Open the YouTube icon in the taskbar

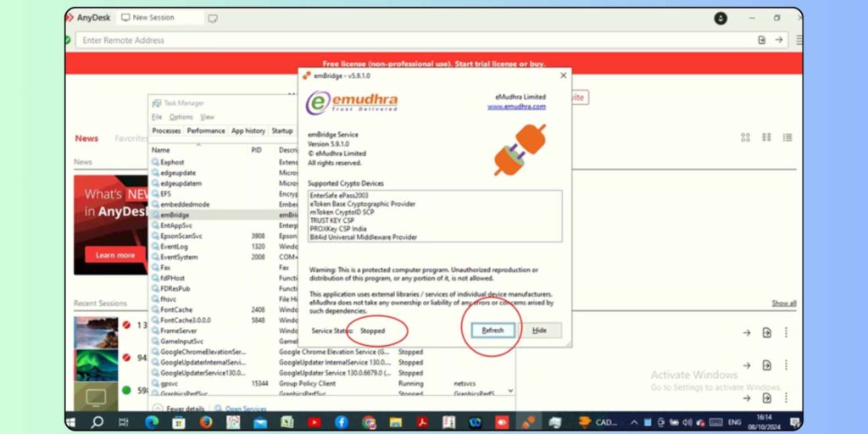(314, 422)
